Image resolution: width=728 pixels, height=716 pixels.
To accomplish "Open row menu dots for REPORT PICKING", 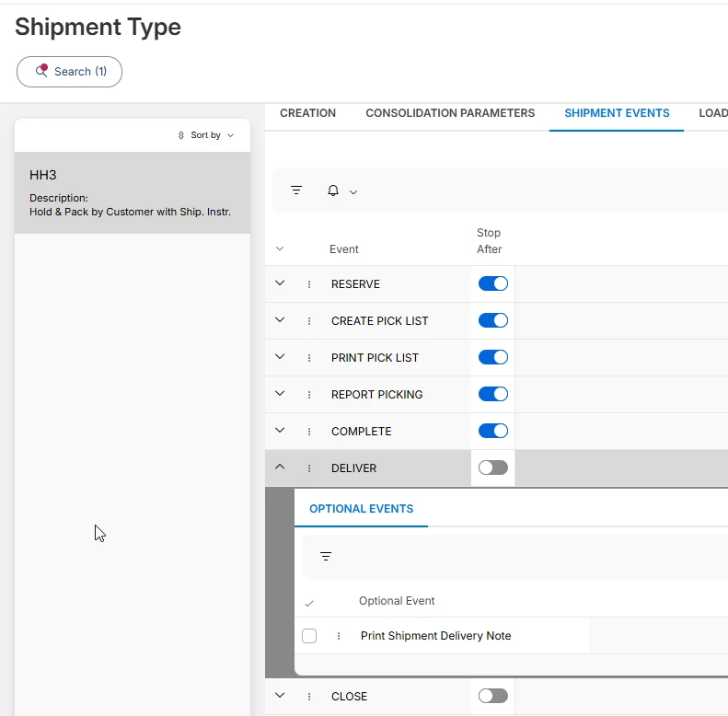I will point(309,395).
